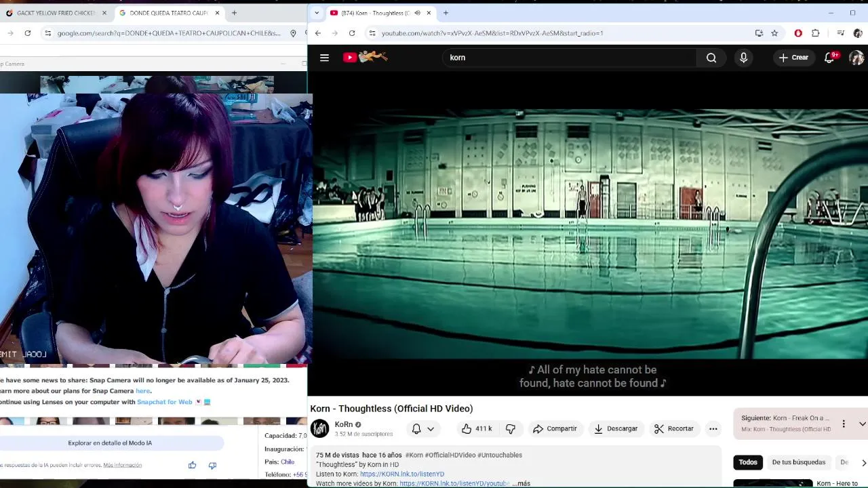Open a new tab in the YouTube window
The image size is (868, 488).
tap(446, 13)
